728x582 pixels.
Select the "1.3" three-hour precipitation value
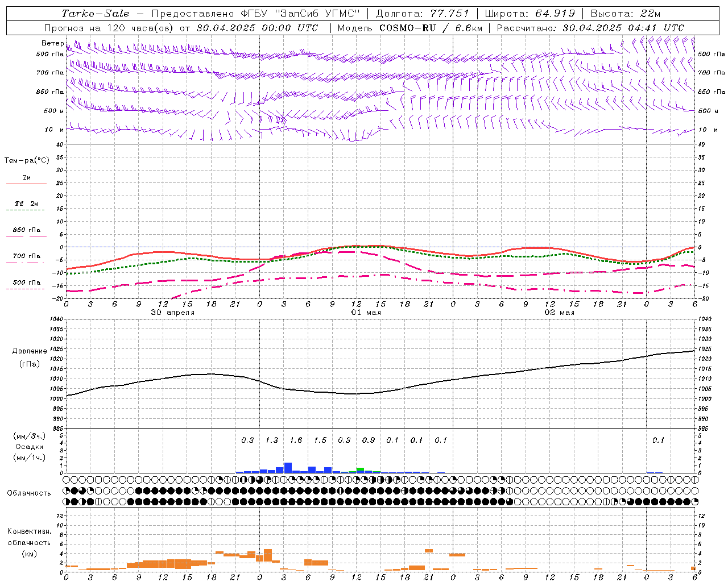pos(272,440)
